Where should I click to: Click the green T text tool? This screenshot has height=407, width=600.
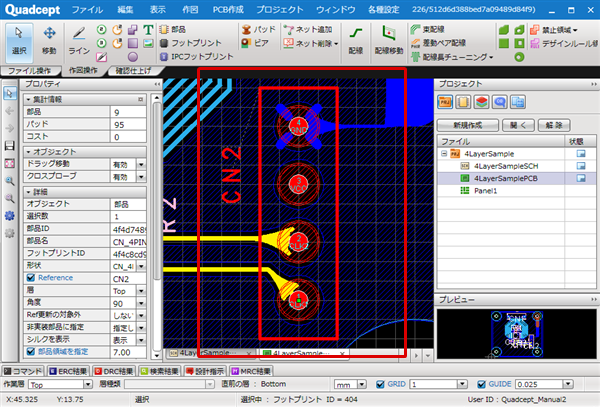tap(148, 30)
